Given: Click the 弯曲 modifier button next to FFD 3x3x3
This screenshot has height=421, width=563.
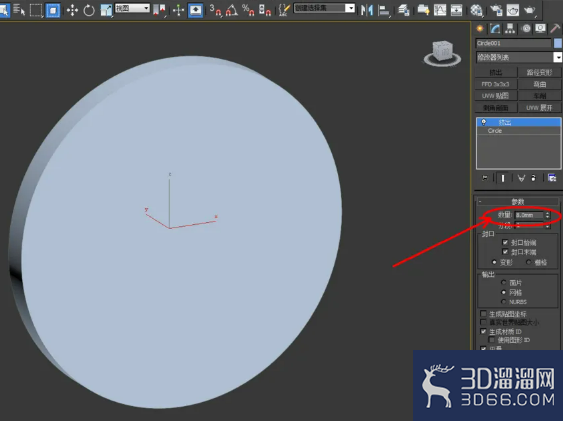Looking at the screenshot, I should click(539, 84).
